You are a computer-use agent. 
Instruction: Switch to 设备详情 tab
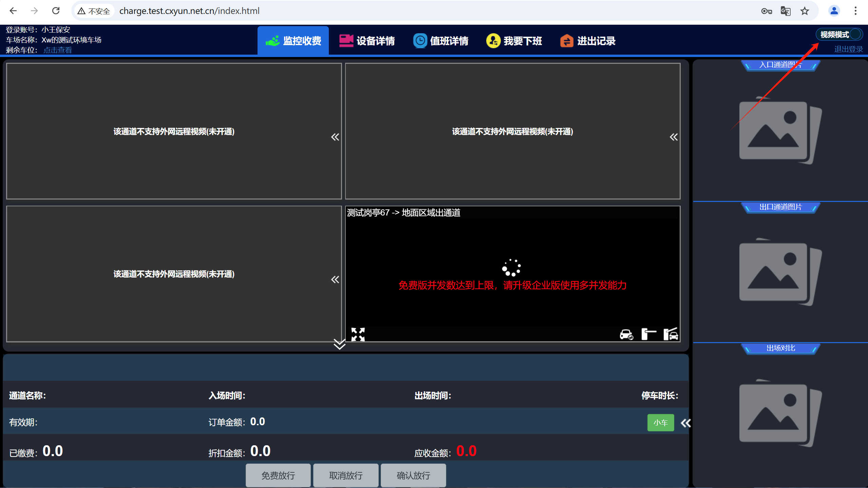pyautogui.click(x=367, y=41)
